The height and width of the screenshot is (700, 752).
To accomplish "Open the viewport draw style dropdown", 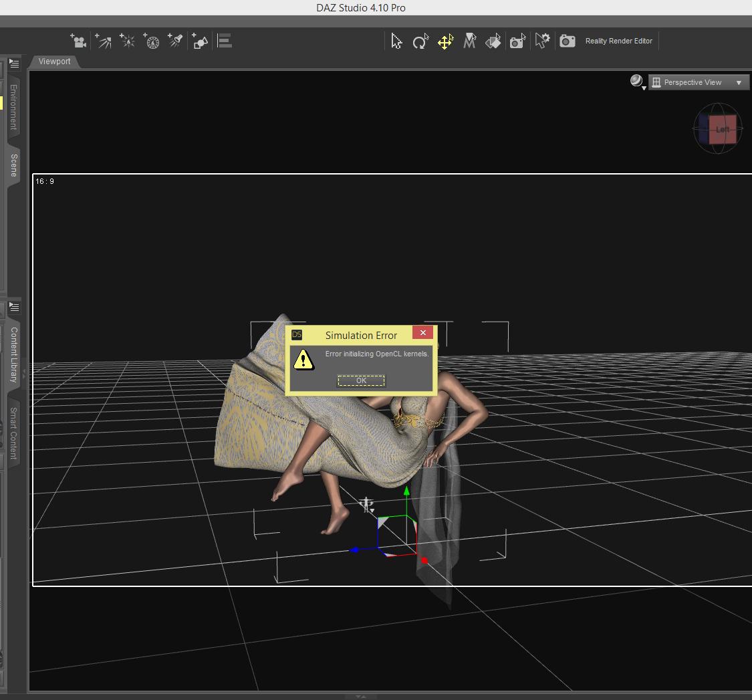I will pyautogui.click(x=636, y=81).
